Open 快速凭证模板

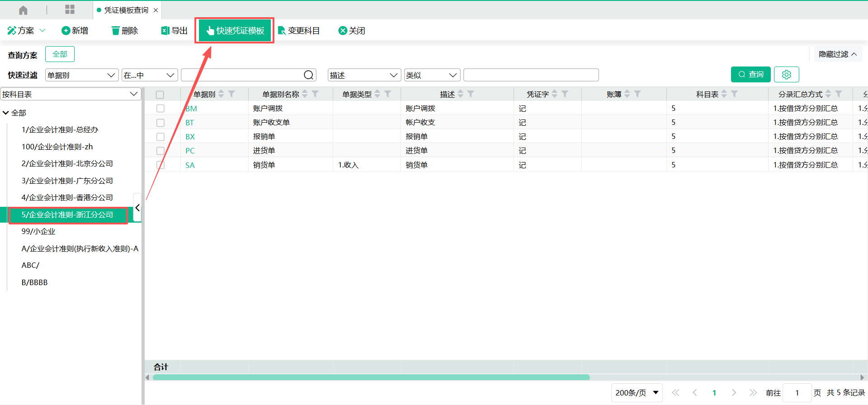(235, 30)
